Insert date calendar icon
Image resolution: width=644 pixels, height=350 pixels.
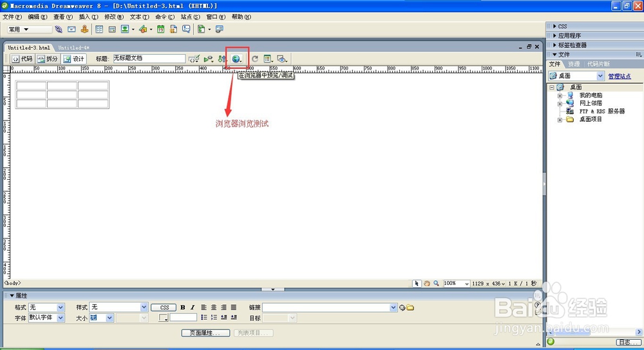[x=160, y=29]
